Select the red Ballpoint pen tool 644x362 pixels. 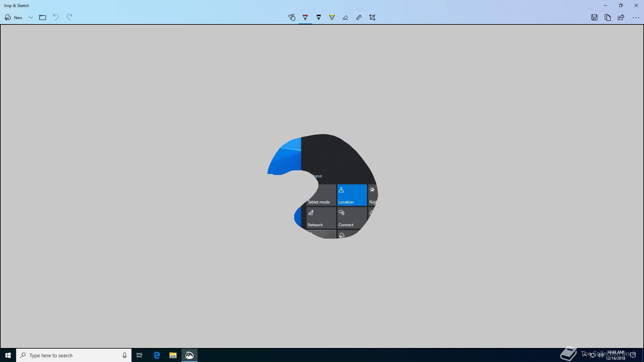(305, 17)
